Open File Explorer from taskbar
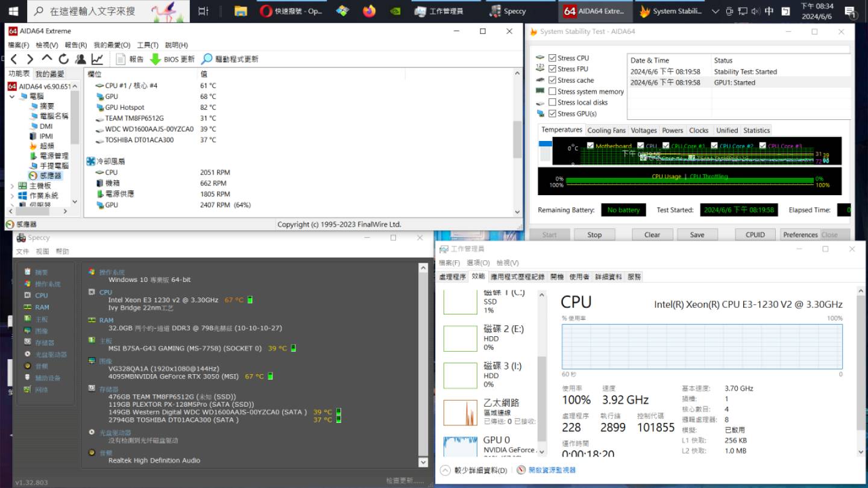 (x=240, y=11)
